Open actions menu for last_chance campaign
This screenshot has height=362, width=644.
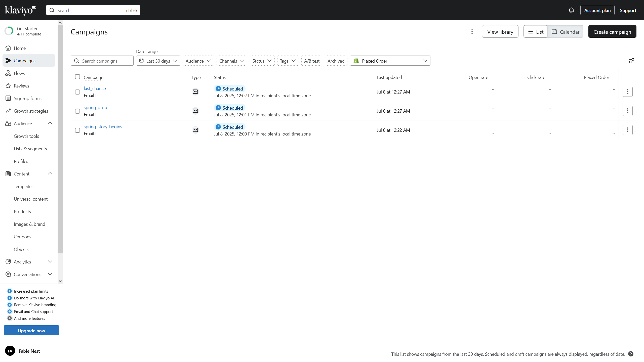628,92
